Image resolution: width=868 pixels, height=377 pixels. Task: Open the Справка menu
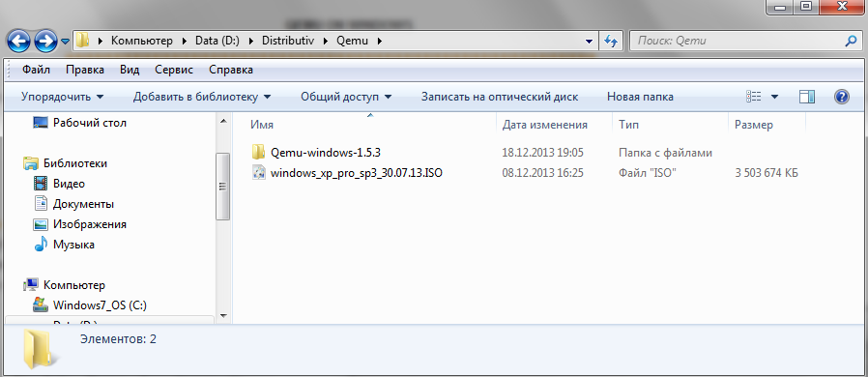(x=231, y=70)
